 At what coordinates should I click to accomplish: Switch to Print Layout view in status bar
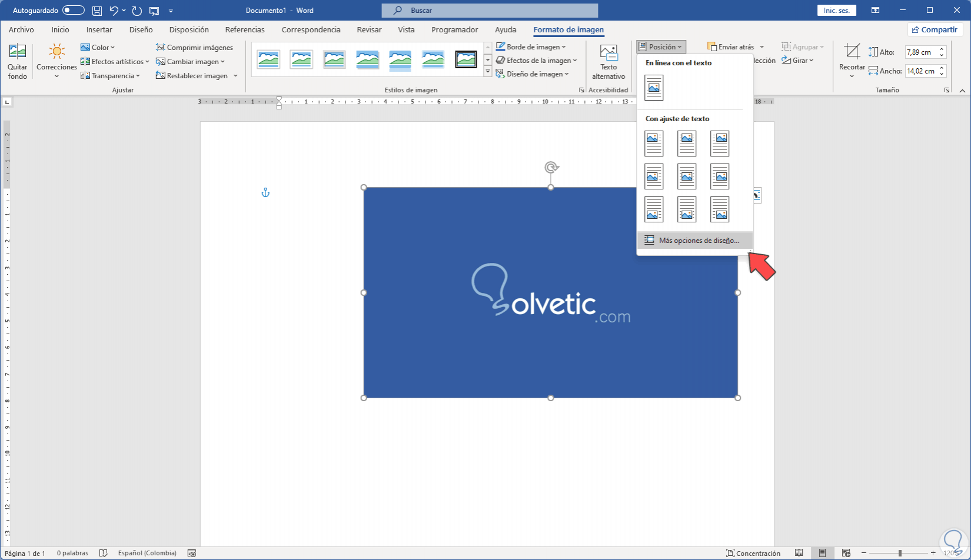pyautogui.click(x=823, y=553)
